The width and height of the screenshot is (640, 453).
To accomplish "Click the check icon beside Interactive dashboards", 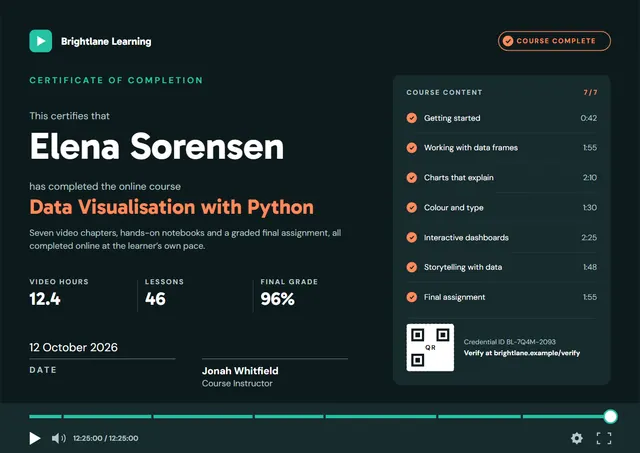I will tap(411, 238).
